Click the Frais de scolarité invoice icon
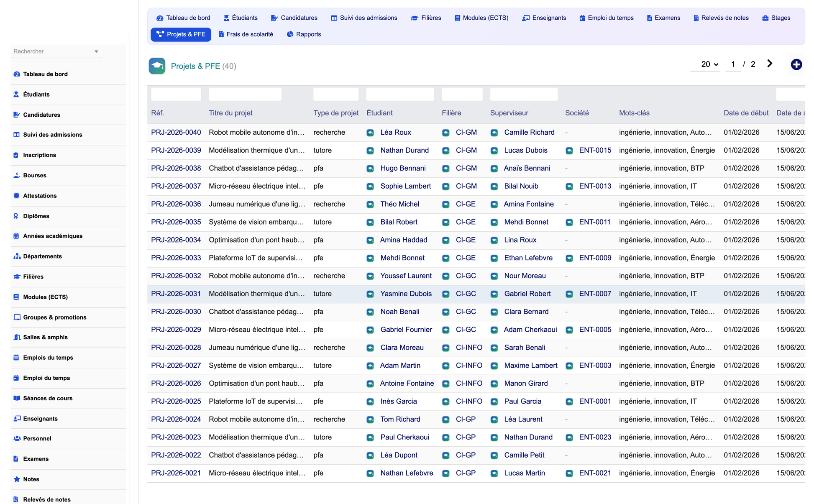Viewport: 814px width, 504px height. point(221,34)
